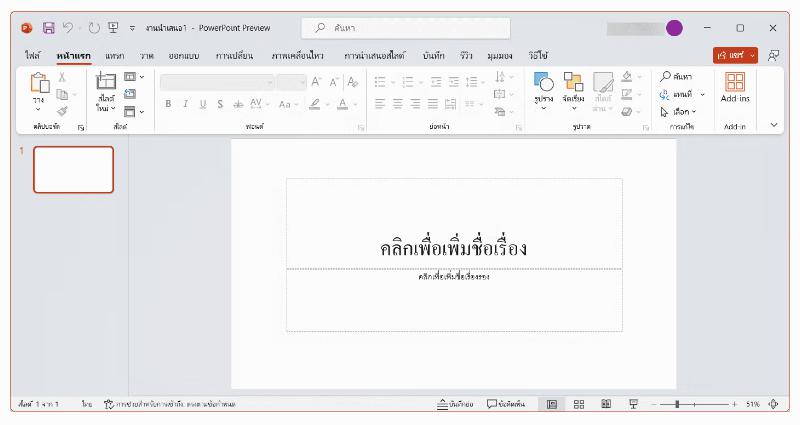Viewport: 800px width, 425px height.
Task: Click the Reset slide icon
Action: point(130,94)
